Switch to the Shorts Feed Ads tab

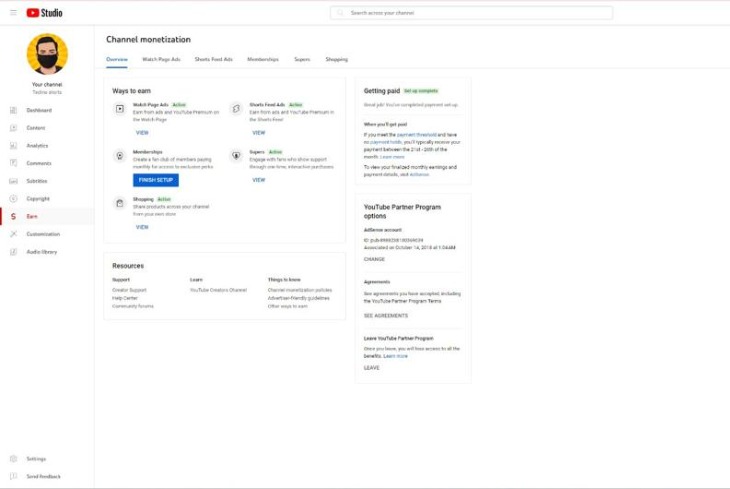(x=214, y=60)
